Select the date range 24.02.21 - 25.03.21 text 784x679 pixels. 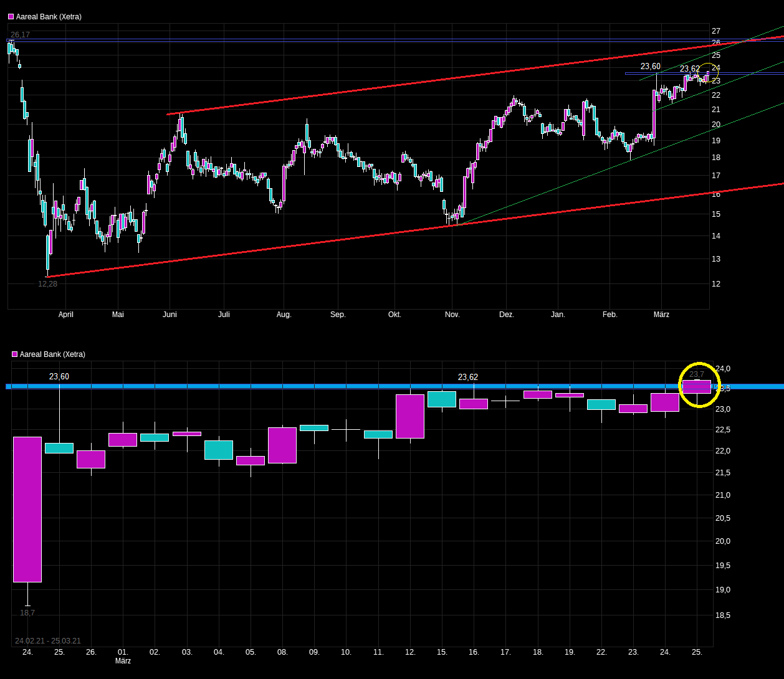[x=48, y=641]
